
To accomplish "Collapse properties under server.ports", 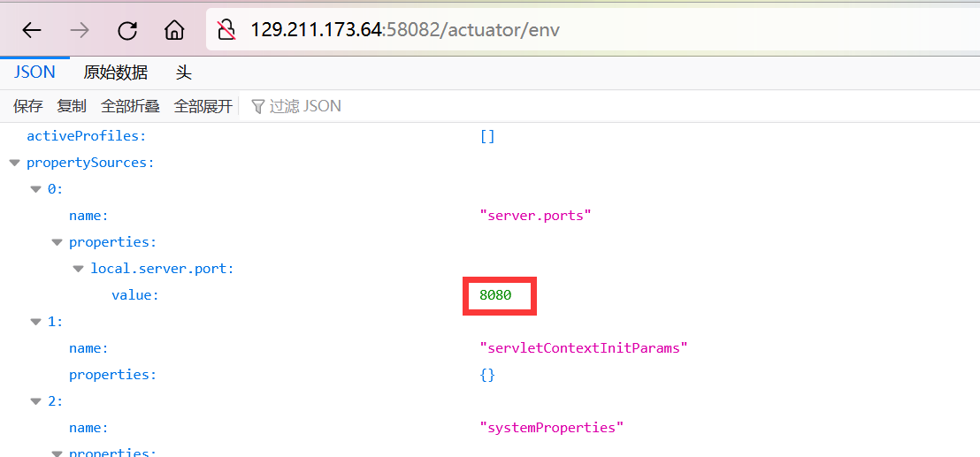I will (57, 242).
